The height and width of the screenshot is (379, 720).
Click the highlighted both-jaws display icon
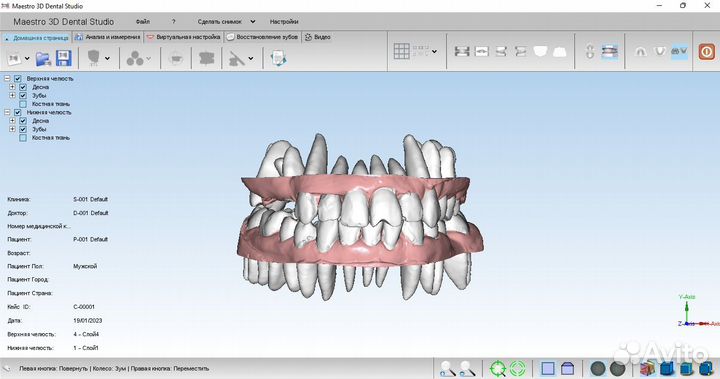click(610, 51)
